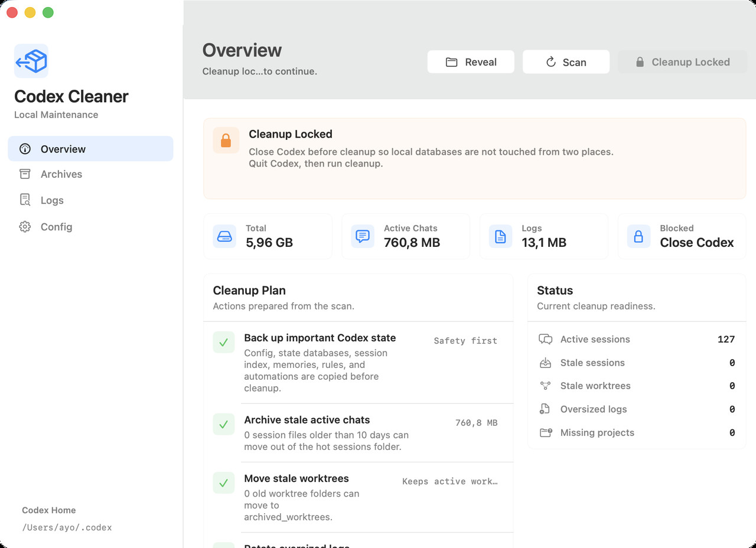The image size is (756, 548).
Task: Click the Blocked lock icon
Action: [638, 236]
